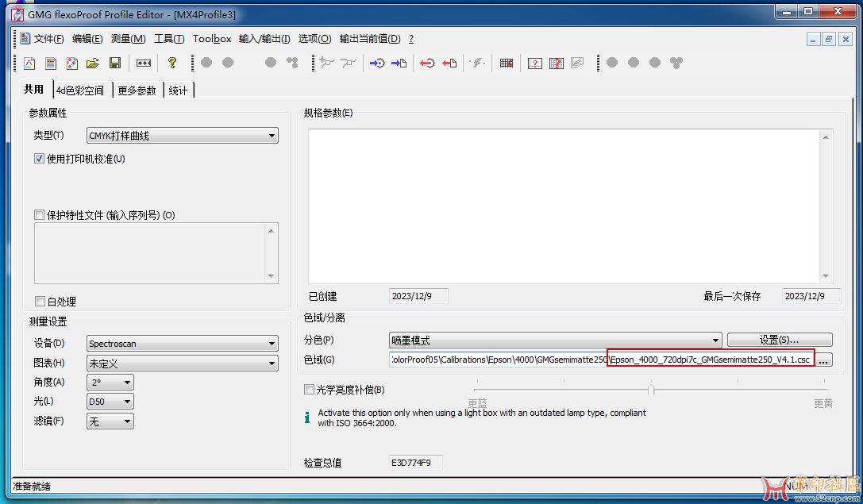The height and width of the screenshot is (504, 863).
Task: Click the serial number text box under 保护特性文件
Action: click(x=150, y=253)
